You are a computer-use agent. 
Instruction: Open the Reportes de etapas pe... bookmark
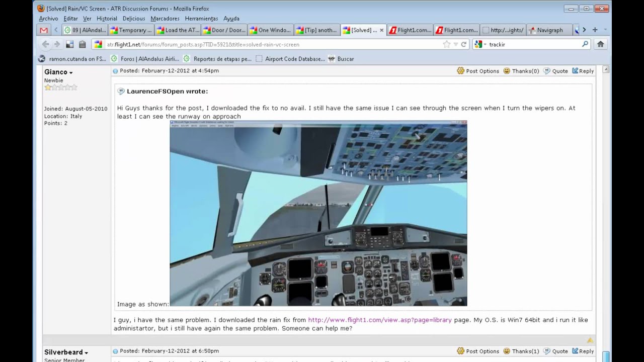(217, 59)
